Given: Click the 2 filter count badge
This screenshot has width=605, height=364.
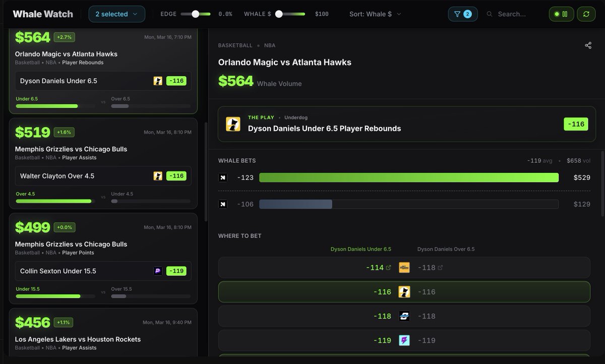Looking at the screenshot, I should [467, 14].
